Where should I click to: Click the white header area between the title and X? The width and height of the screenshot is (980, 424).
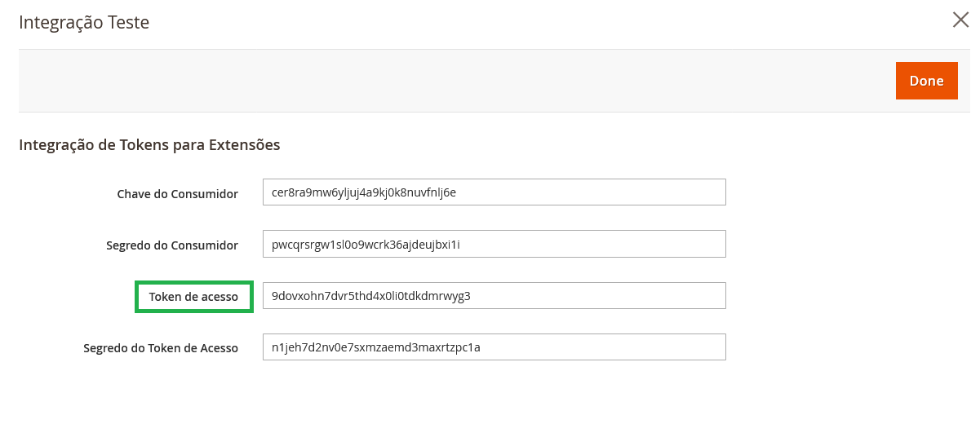(547, 22)
